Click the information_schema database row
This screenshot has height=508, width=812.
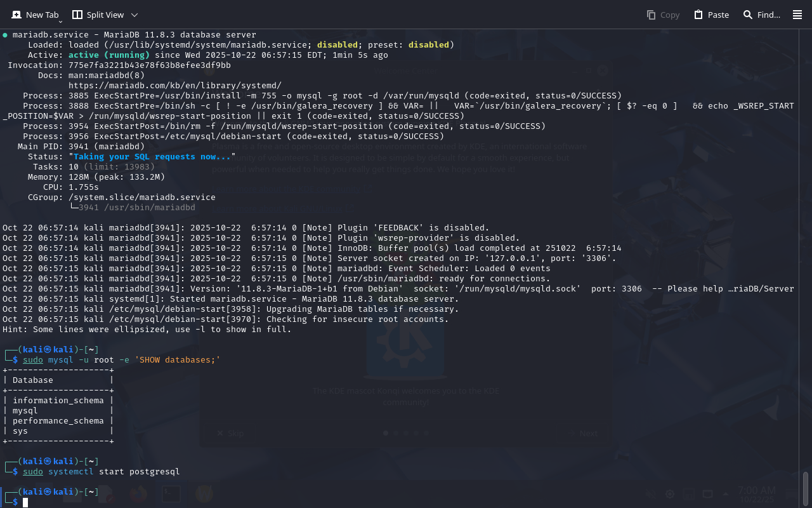[x=58, y=400]
